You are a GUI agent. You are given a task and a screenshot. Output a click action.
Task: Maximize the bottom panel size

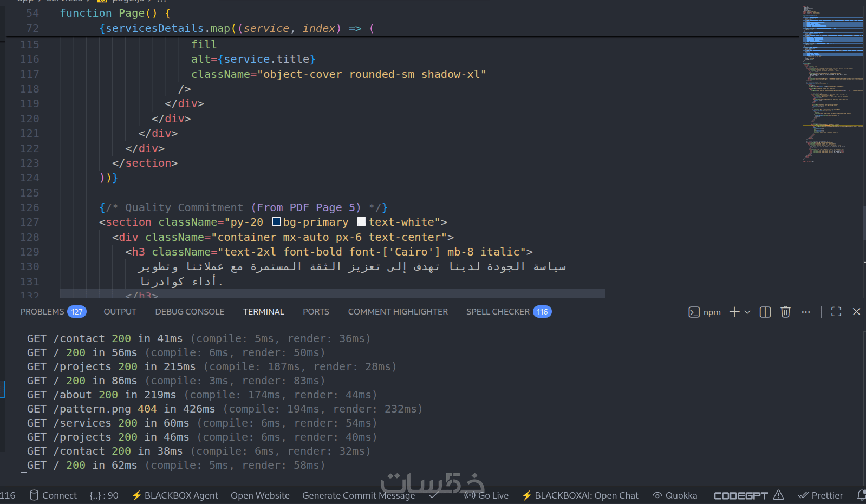point(836,312)
